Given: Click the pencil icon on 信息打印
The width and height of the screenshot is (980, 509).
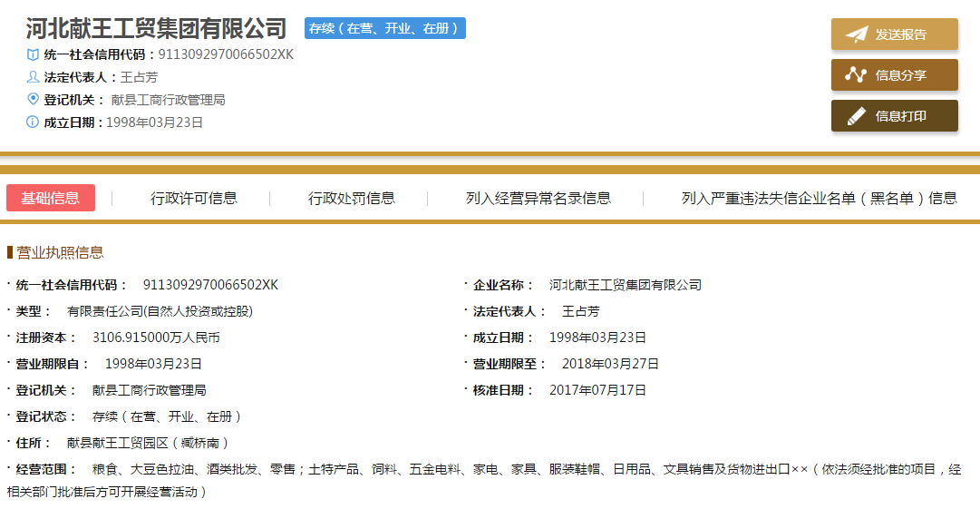Looking at the screenshot, I should pyautogui.click(x=857, y=116).
